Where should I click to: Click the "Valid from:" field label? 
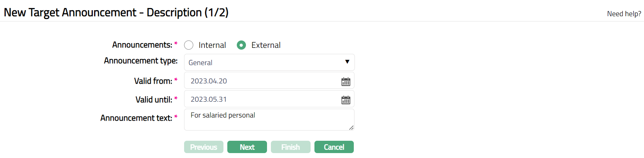pyautogui.click(x=153, y=81)
